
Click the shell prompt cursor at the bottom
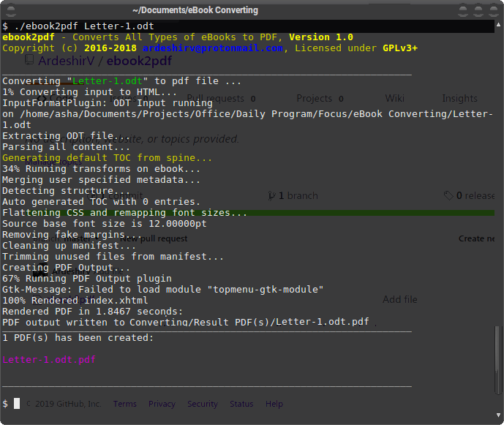coord(17,404)
